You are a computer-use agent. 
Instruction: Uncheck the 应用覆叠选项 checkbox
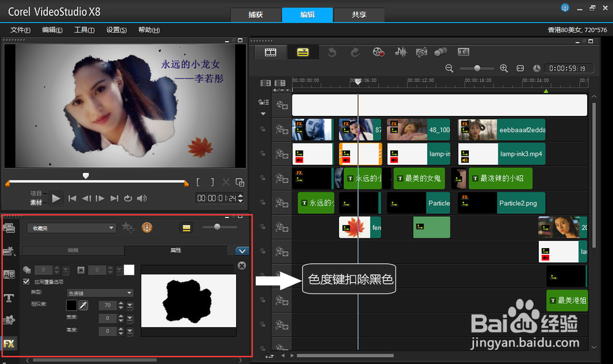click(26, 281)
